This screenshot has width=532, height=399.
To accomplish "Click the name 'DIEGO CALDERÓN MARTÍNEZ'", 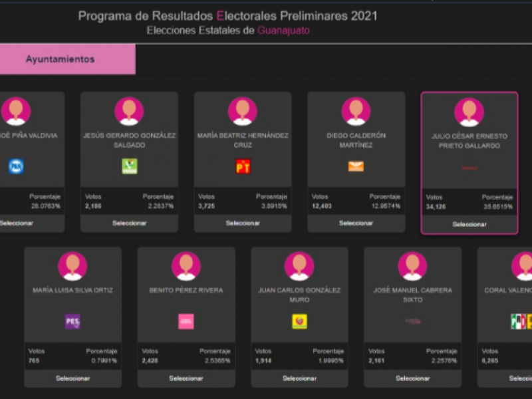I will pyautogui.click(x=356, y=140).
